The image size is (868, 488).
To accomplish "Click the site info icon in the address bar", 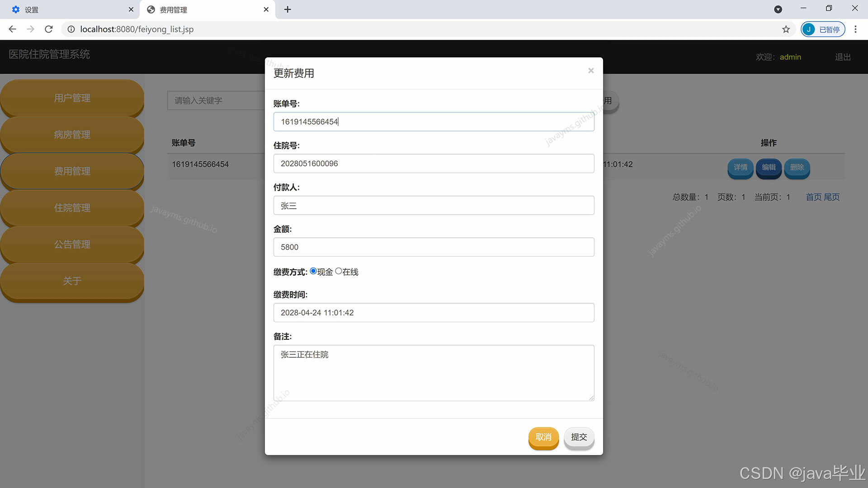I will (71, 29).
